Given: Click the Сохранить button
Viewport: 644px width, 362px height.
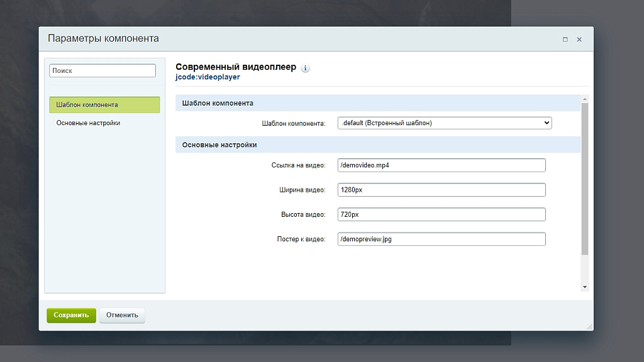Looking at the screenshot, I should pos(71,315).
